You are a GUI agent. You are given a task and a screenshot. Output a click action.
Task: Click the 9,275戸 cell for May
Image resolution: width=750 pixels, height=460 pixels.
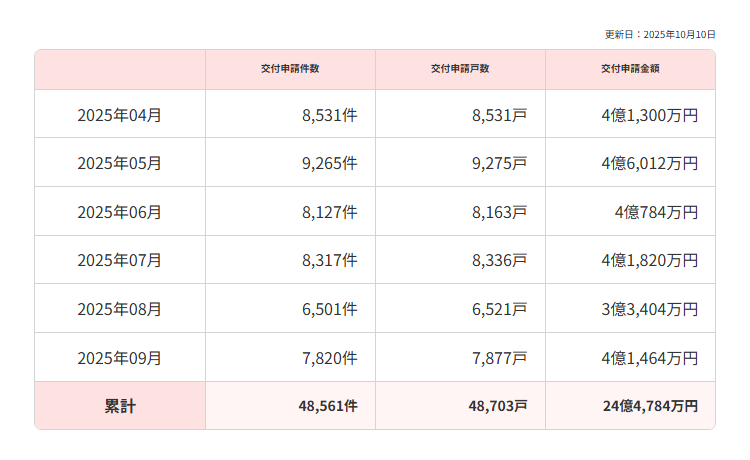tap(499, 163)
